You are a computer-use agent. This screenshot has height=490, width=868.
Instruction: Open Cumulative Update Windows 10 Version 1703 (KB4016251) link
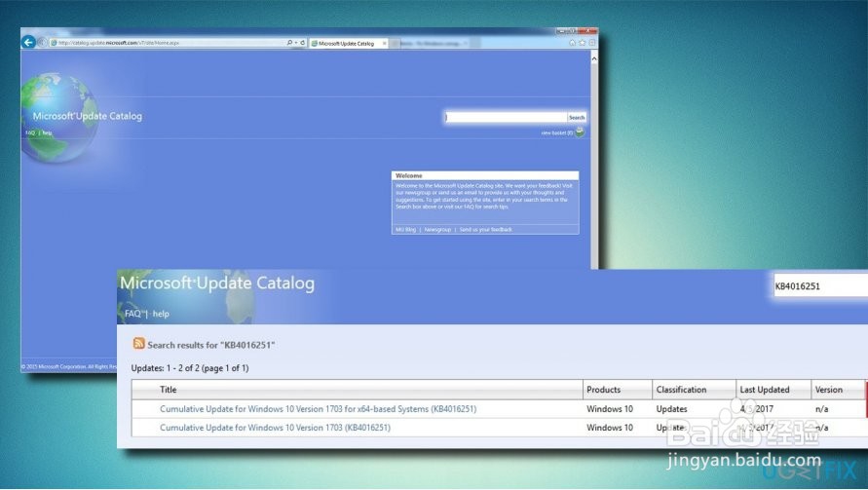coord(275,428)
